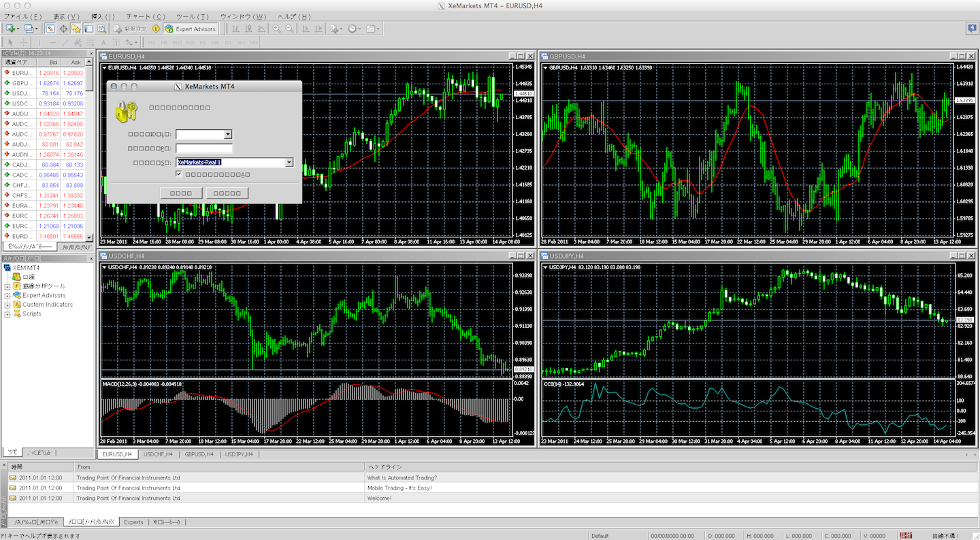
Task: Open the What Is Automated Trading? message
Action: click(402, 477)
